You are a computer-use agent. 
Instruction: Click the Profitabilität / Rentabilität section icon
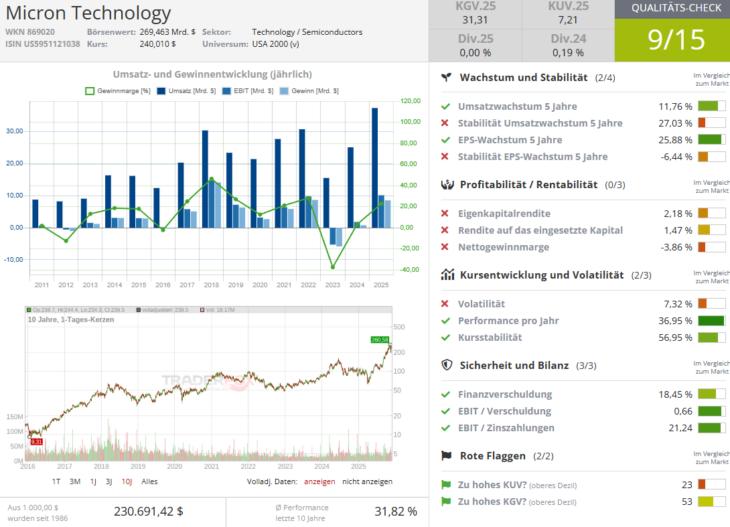tap(448, 184)
